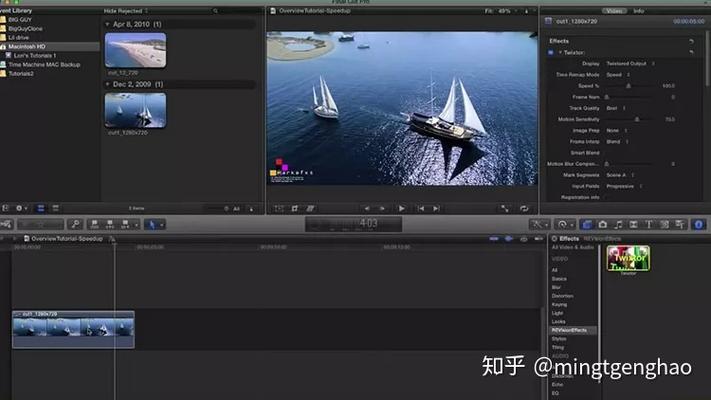Open Event Browser gear action menu

point(21,208)
